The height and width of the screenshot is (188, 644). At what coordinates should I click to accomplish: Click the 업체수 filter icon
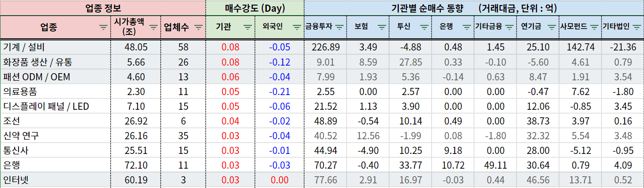click(197, 27)
